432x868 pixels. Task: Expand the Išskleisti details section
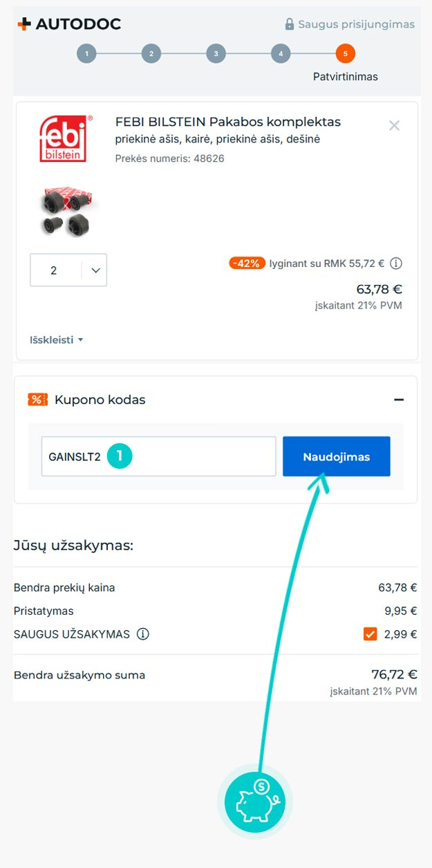(57, 340)
